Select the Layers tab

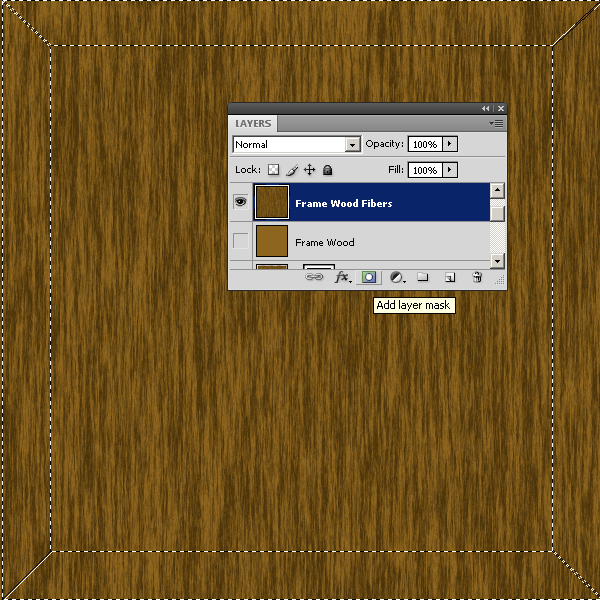(x=253, y=124)
